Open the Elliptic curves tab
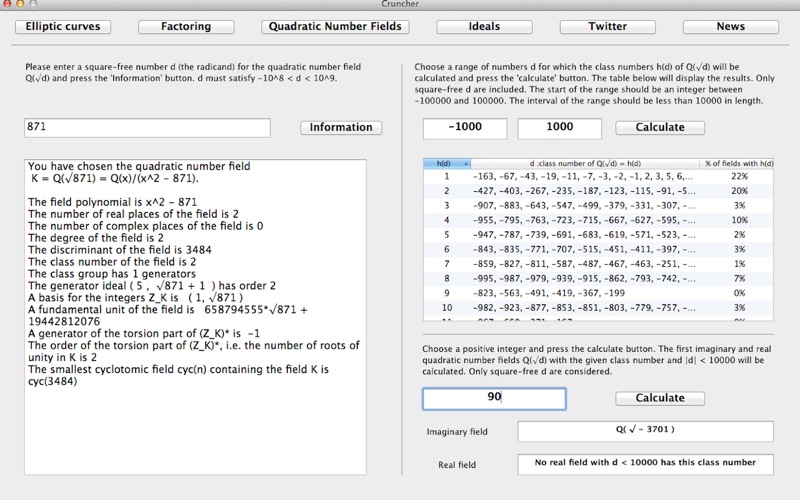 (x=63, y=27)
